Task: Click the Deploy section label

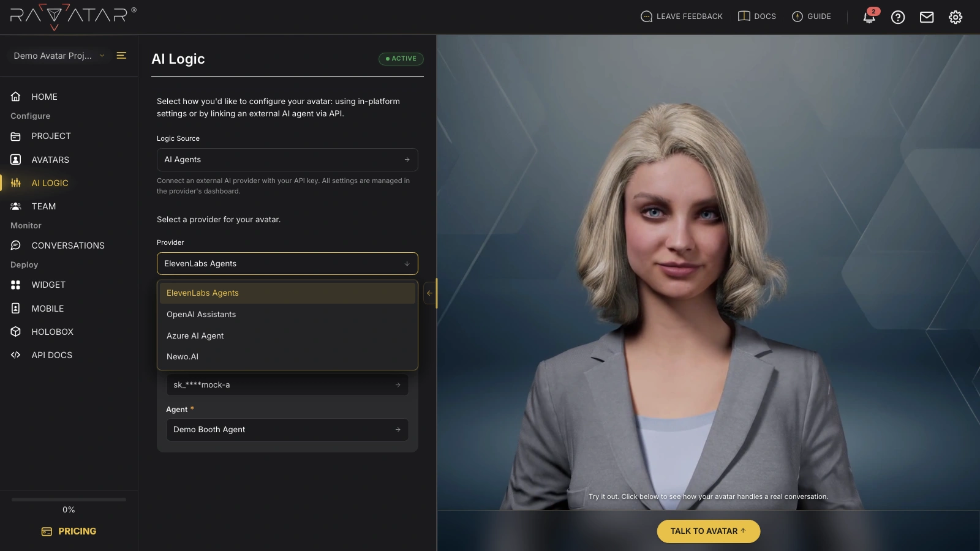Action: [24, 265]
